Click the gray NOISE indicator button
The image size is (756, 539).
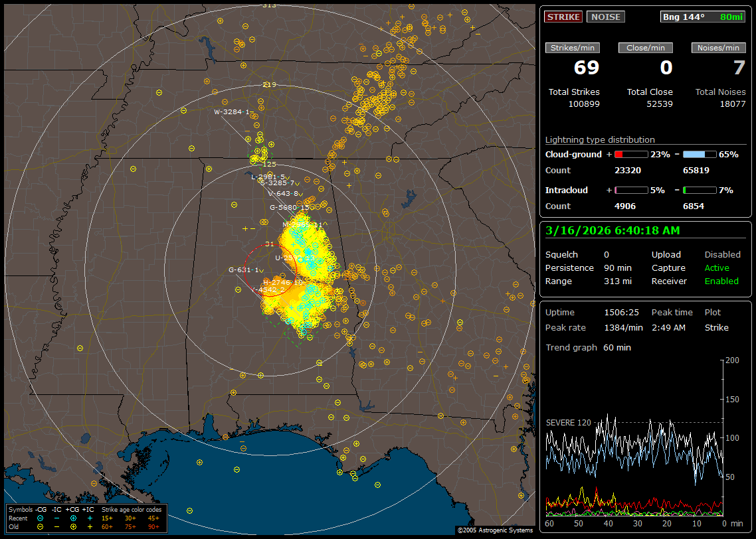tap(605, 17)
